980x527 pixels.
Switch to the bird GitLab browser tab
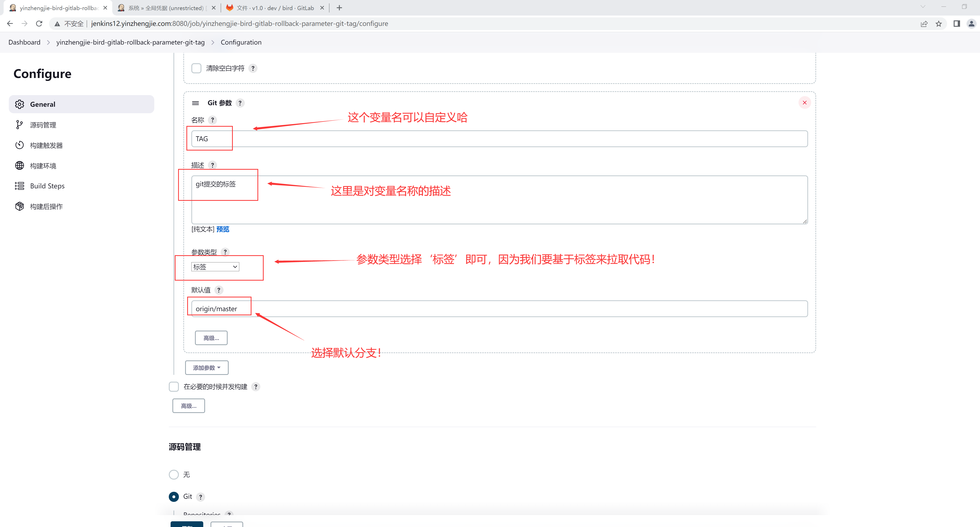(x=275, y=8)
